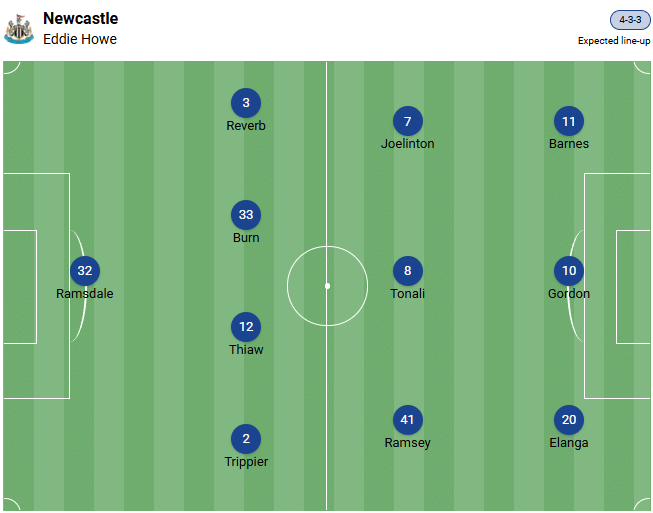Select Ramsdale's number 32 goalkeeper marker
Image resolution: width=653 pixels, height=513 pixels.
tap(85, 271)
